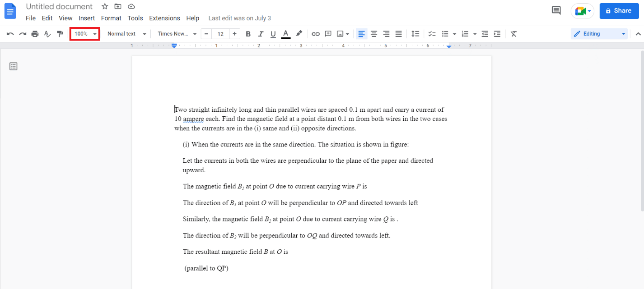644x289 pixels.
Task: Click the Insert link icon
Action: click(x=316, y=34)
